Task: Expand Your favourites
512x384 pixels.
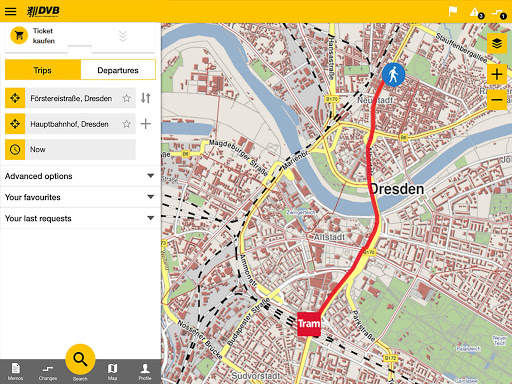Action: (80, 197)
